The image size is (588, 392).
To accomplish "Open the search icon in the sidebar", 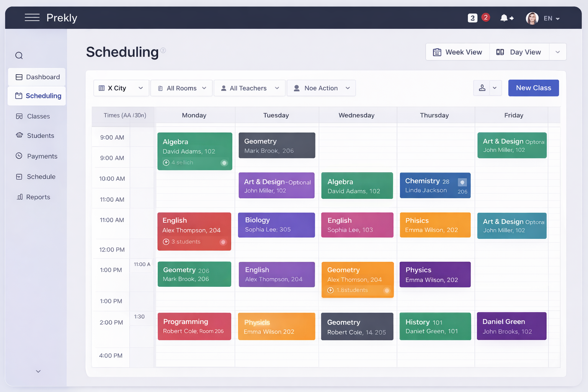I will coord(19,55).
